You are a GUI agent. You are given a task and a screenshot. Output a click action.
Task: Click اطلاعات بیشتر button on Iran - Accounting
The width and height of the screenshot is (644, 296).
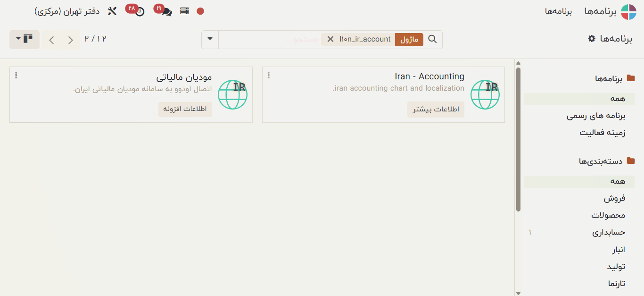[x=436, y=110]
